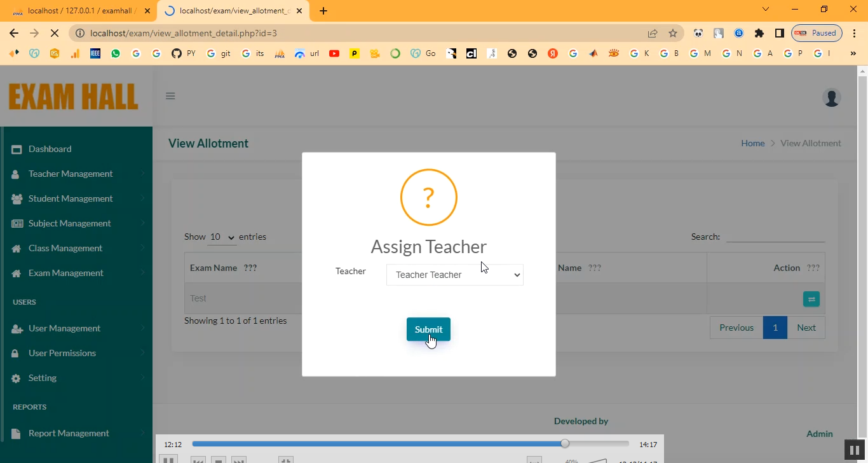
Task: Click the Submit button in Assign Teacher dialog
Action: 428,329
